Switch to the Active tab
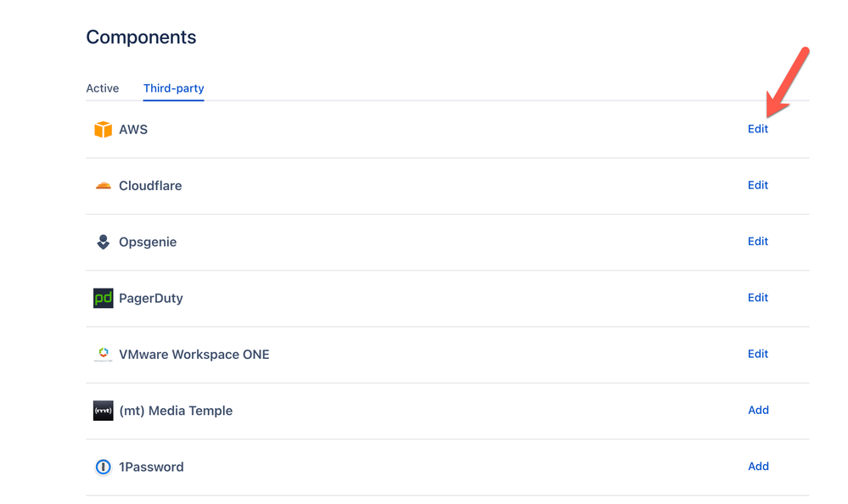The image size is (848, 504). tap(103, 88)
